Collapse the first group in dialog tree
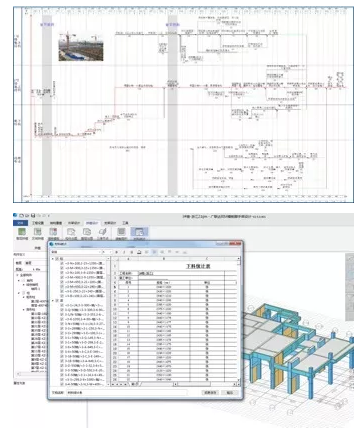The width and height of the screenshot is (363, 444). (53, 259)
